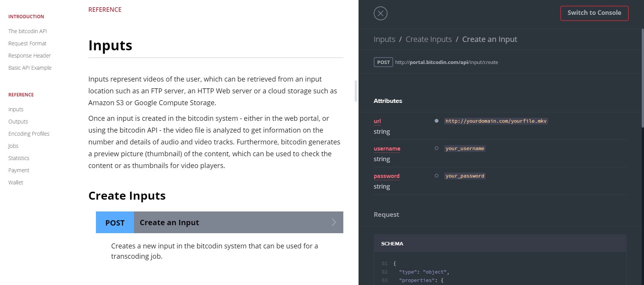Go to Request Format in sidebar
Image resolution: width=644 pixels, height=285 pixels.
pos(27,43)
